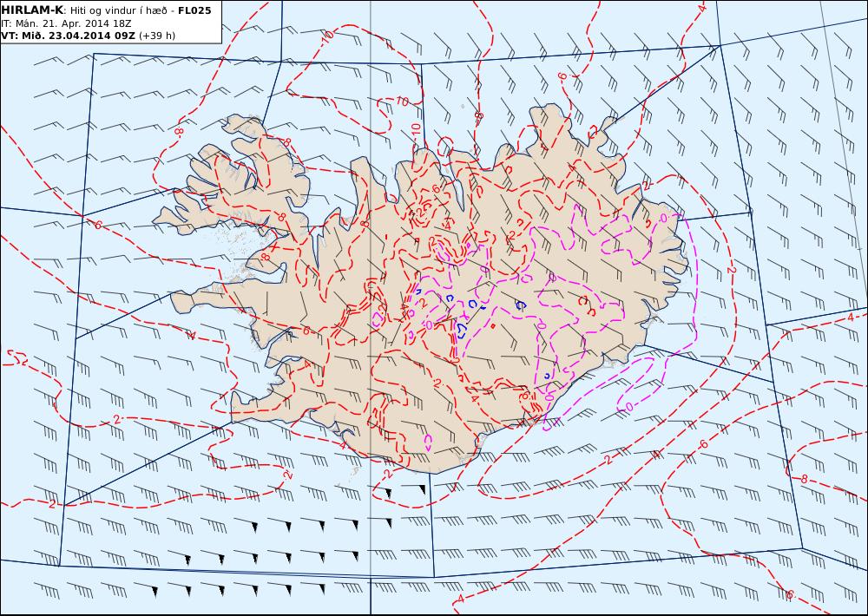Click the FL025 flight level label
Viewport: 868px width, 616px height.
194,10
